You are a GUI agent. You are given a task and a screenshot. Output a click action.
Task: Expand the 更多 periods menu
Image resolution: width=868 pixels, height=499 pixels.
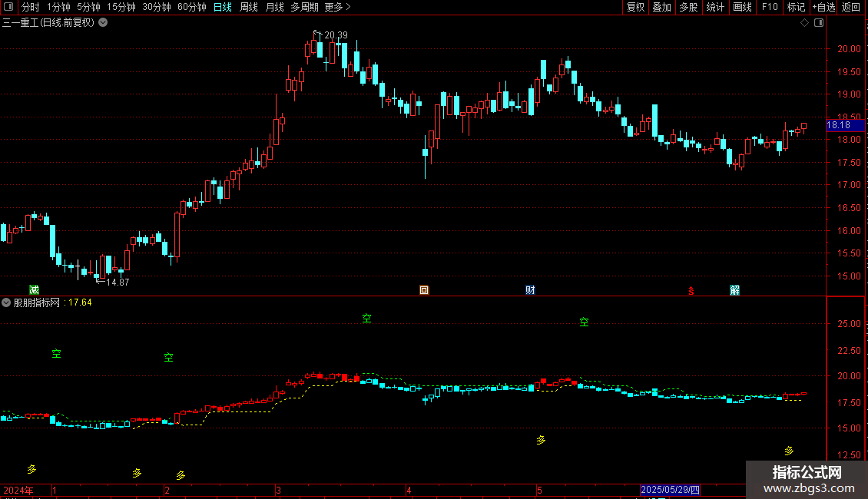point(337,7)
